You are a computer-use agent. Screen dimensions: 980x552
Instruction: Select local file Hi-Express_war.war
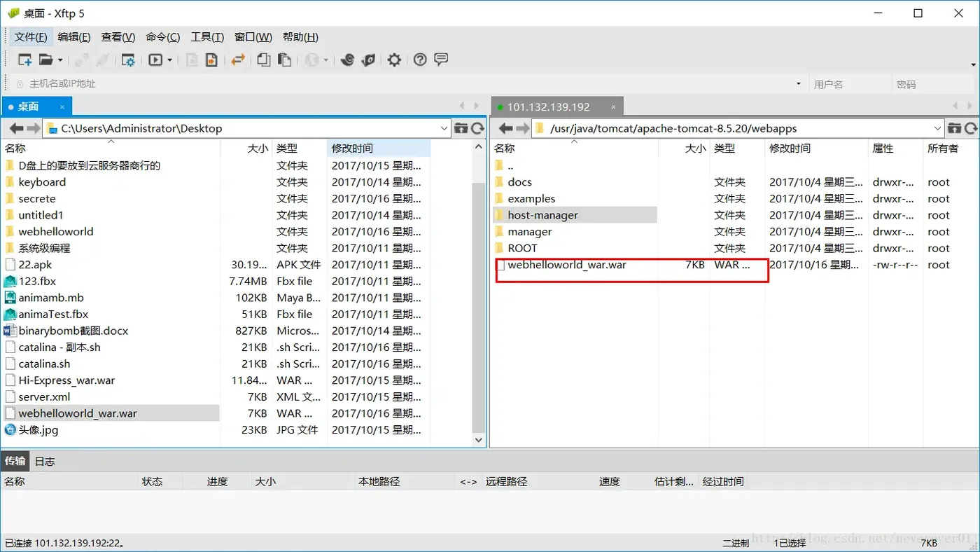pos(66,380)
